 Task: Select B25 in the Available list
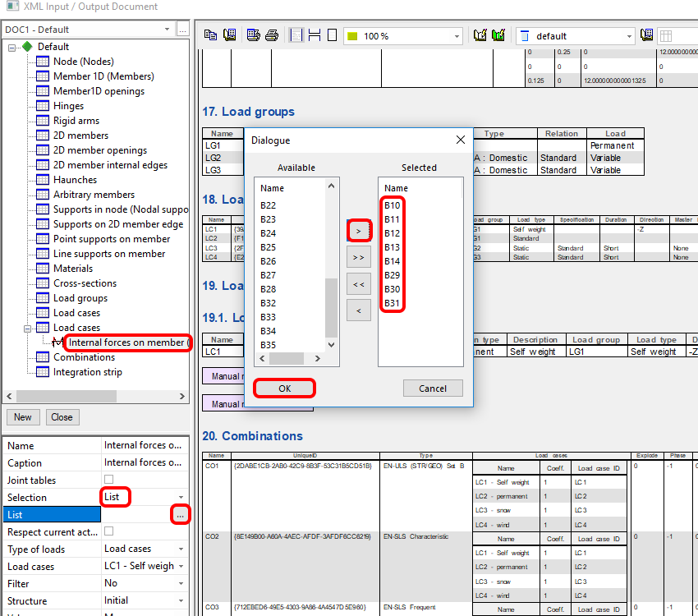269,247
